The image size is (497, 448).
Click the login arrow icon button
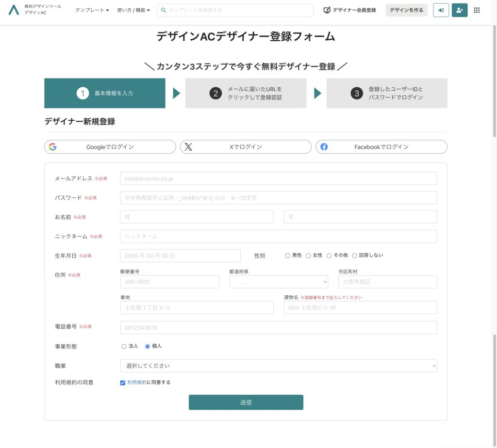coord(441,10)
